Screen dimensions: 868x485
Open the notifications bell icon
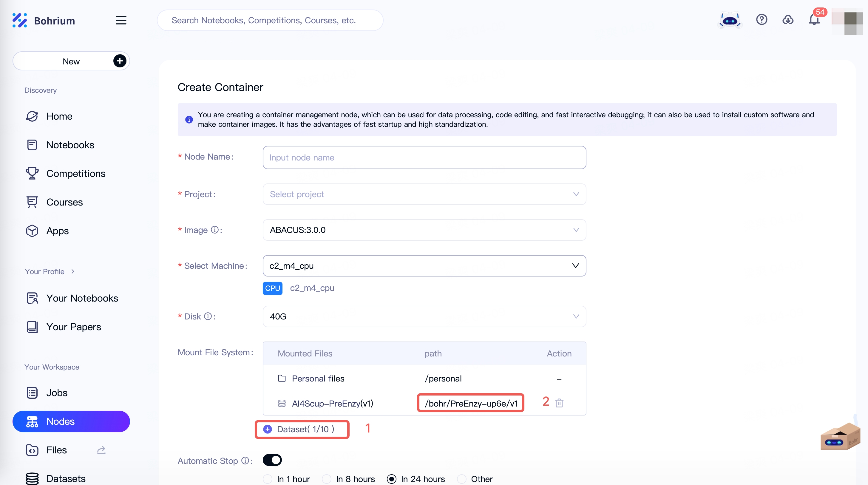tap(814, 20)
